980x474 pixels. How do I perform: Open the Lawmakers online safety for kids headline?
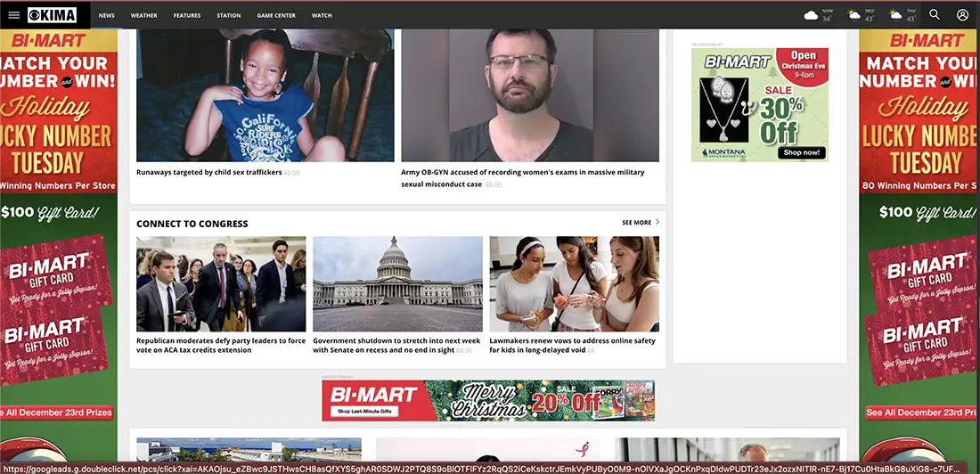tap(573, 345)
